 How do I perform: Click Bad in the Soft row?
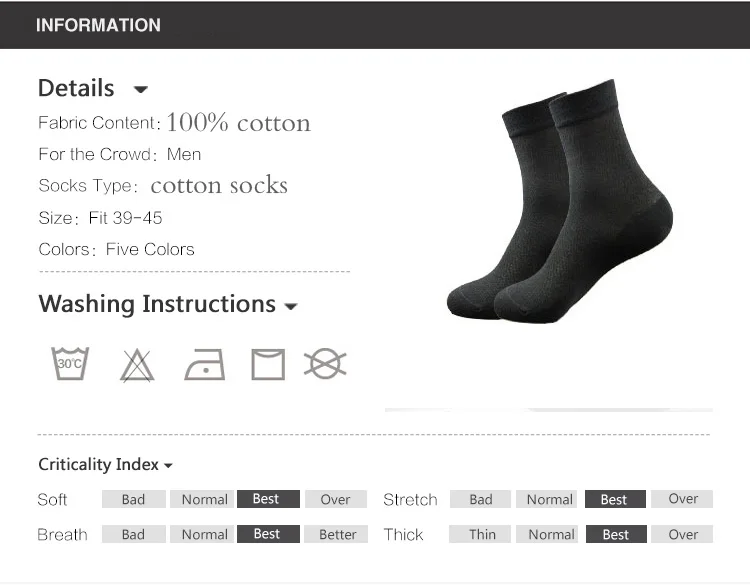tap(133, 499)
